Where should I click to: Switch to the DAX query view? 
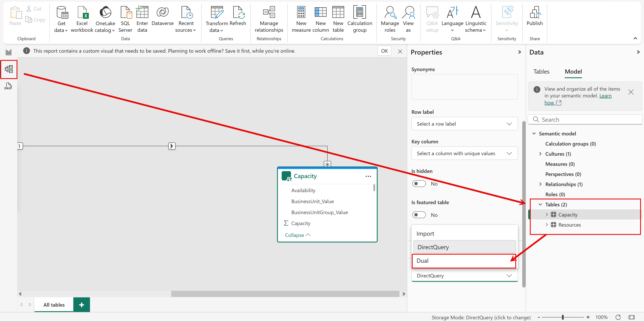[8, 86]
